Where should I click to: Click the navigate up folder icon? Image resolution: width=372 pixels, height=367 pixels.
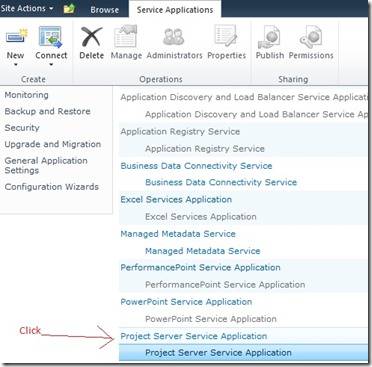point(69,9)
